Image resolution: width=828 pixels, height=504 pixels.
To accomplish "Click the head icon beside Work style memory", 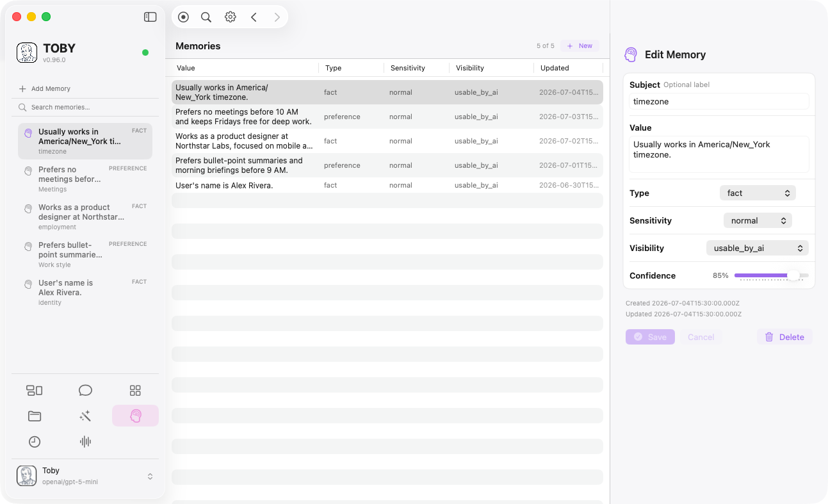I will [28, 247].
